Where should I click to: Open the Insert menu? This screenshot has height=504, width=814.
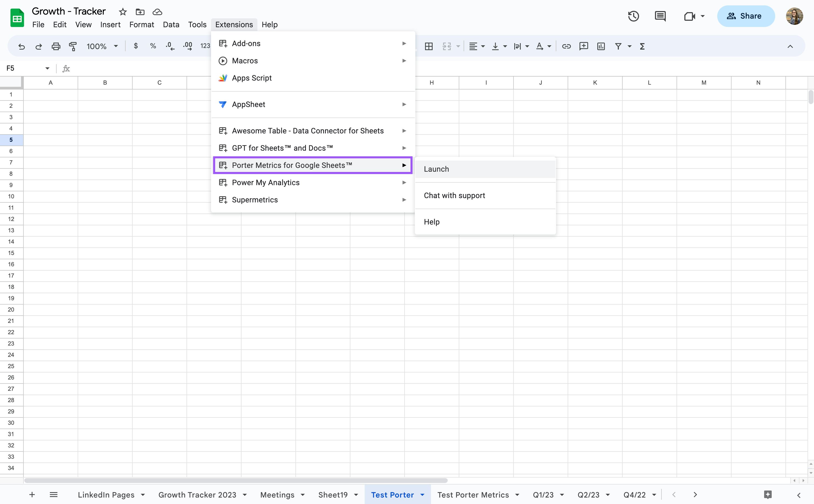[110, 24]
